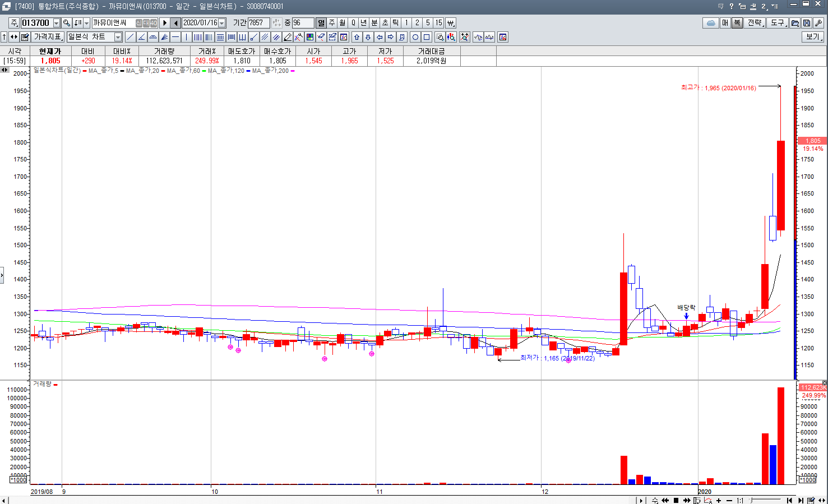
Task: Click the 기간 period input field 7857
Action: coord(259,23)
